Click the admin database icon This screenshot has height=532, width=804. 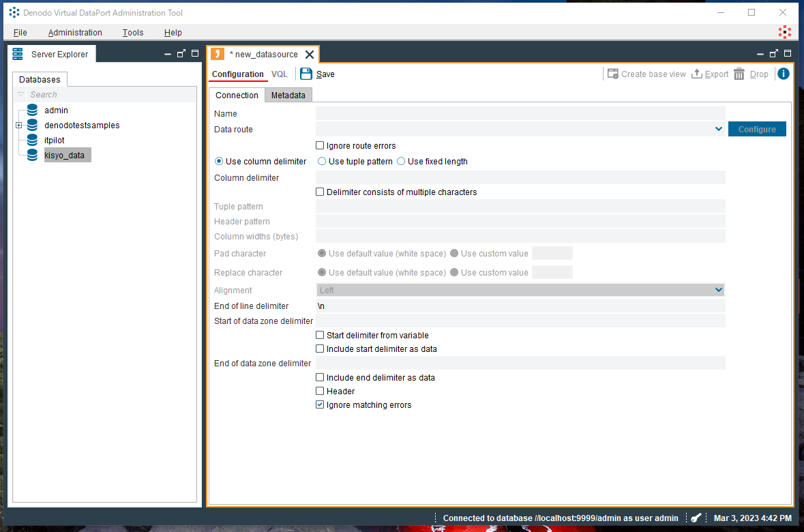(32, 110)
